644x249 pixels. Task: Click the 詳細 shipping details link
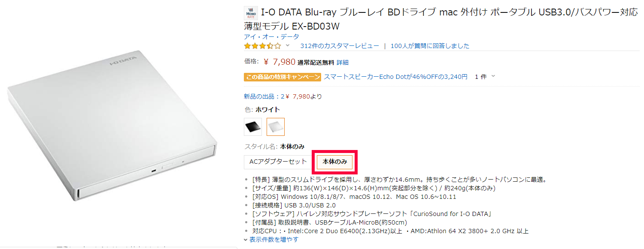click(x=343, y=63)
